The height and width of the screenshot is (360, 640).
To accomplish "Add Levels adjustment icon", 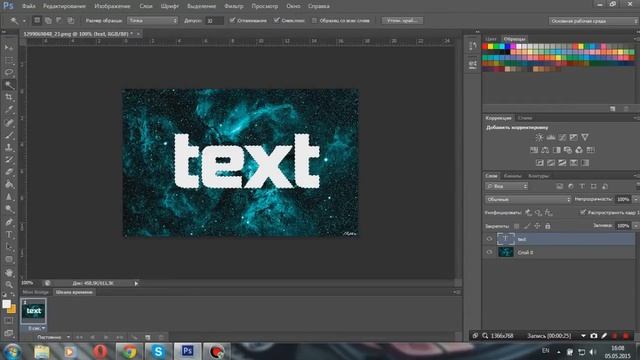I will 551,138.
